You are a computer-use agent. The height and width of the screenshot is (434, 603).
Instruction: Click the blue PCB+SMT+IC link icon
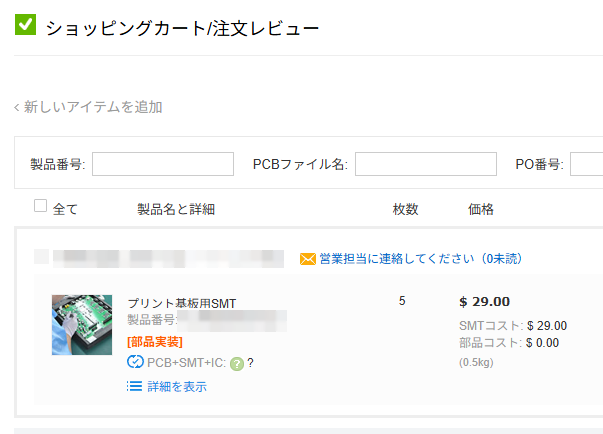tap(136, 363)
